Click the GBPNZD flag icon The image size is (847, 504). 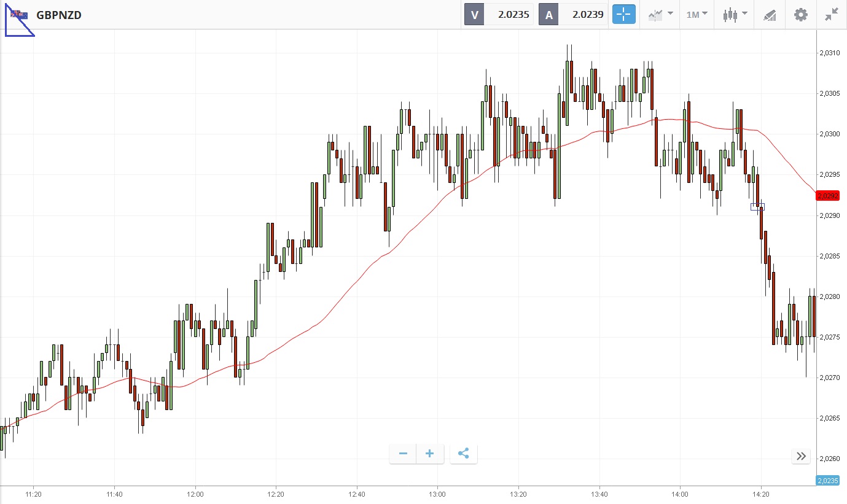pyautogui.click(x=19, y=15)
